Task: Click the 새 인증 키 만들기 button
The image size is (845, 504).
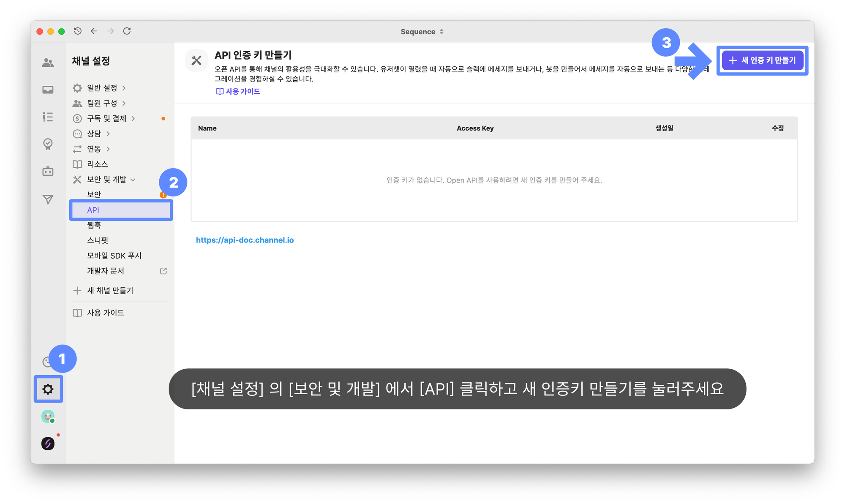Action: point(762,60)
